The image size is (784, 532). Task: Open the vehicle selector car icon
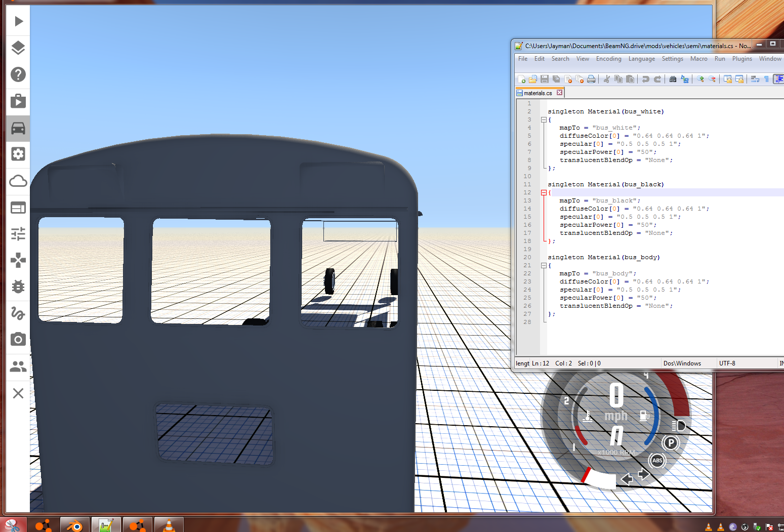click(18, 128)
